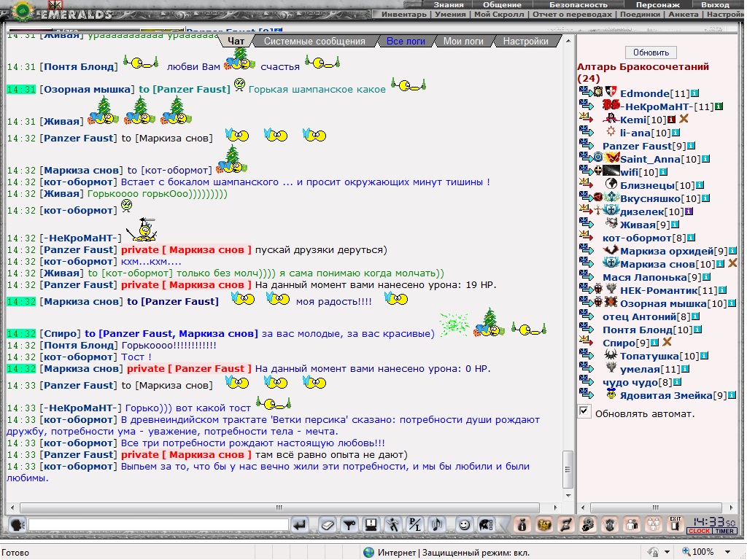Click the player list horizontal scrollbar

click(x=656, y=507)
